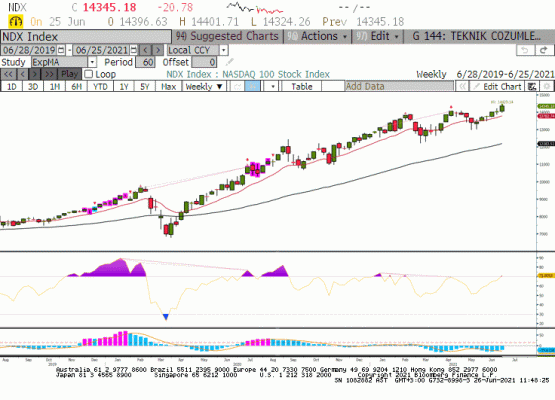Viewport: 555px width, 400px height.
Task: Open the end date calendar picker
Action: tap(133, 50)
